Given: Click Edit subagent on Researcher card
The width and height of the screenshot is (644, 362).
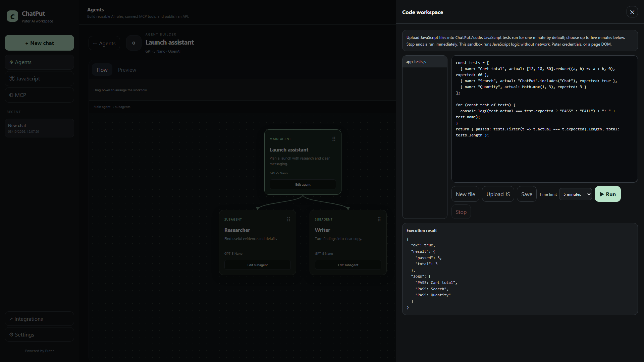Looking at the screenshot, I should click(x=257, y=265).
